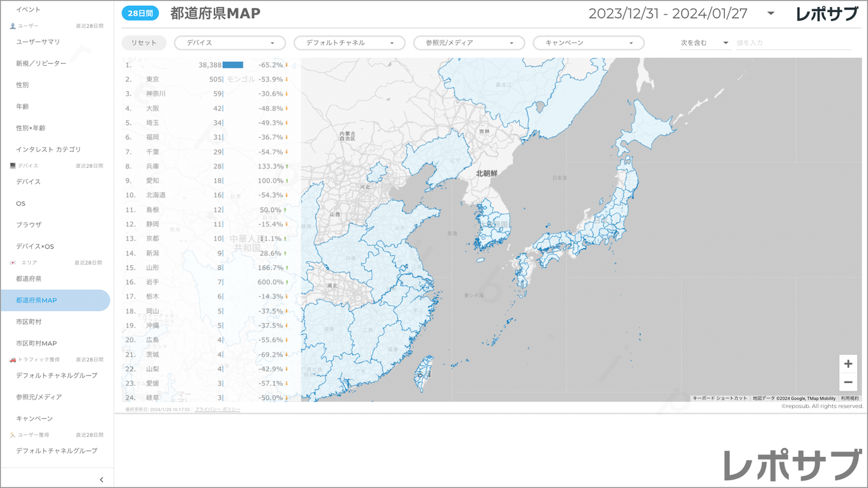
Task: Open the 次を含む condition selector
Action: click(704, 43)
